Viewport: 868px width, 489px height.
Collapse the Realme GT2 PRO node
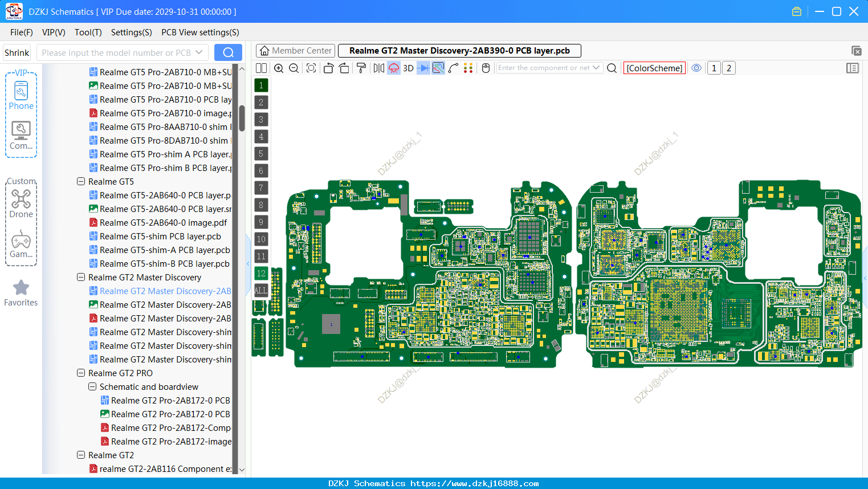(x=81, y=373)
